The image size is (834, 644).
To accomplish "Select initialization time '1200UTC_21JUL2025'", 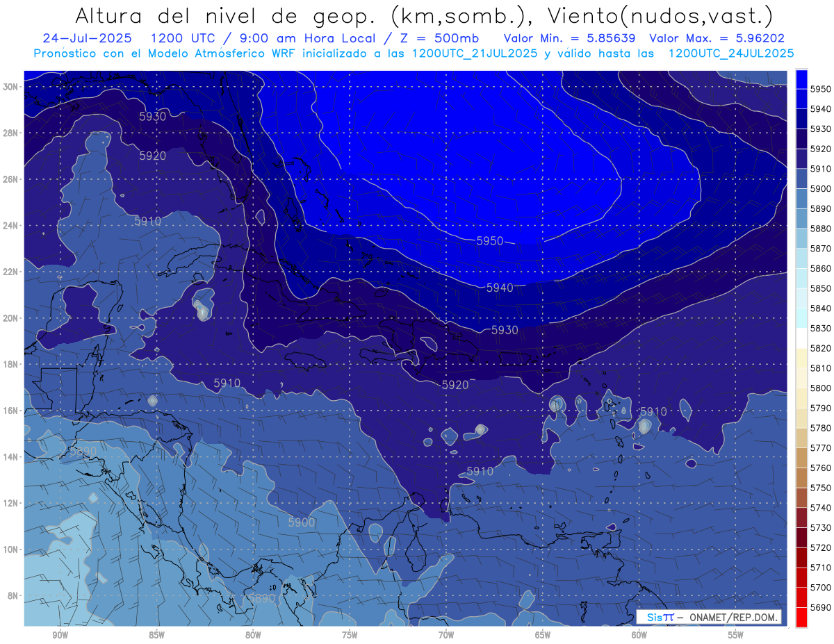I will [475, 53].
